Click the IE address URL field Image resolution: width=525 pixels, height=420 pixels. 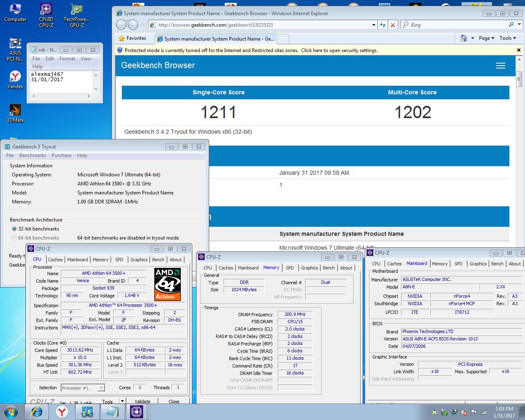click(260, 25)
